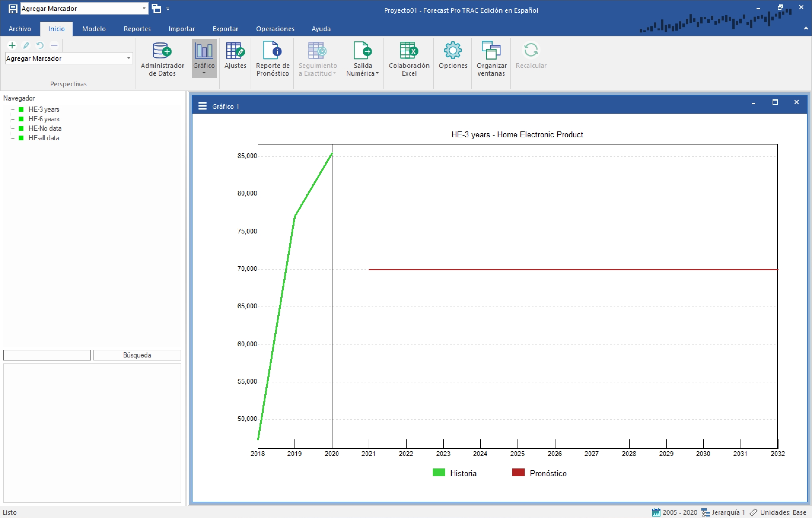Click the save icon in title bar
The width and height of the screenshot is (812, 518).
[13, 8]
